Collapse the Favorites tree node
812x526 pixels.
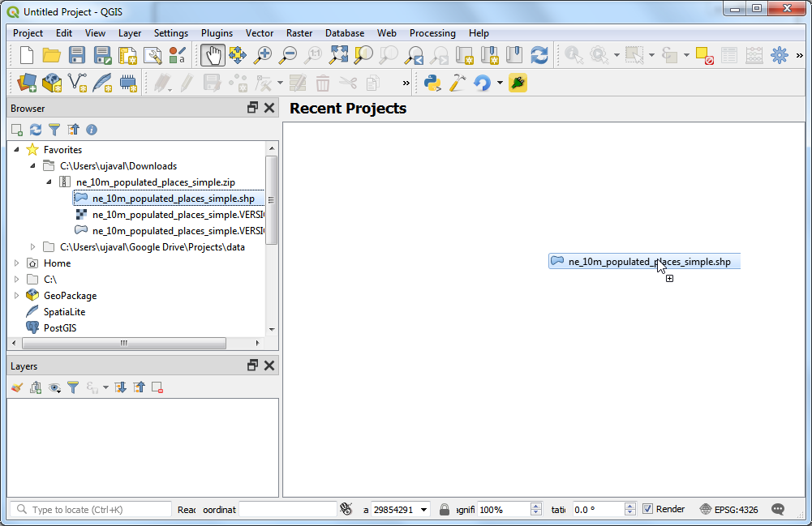17,150
